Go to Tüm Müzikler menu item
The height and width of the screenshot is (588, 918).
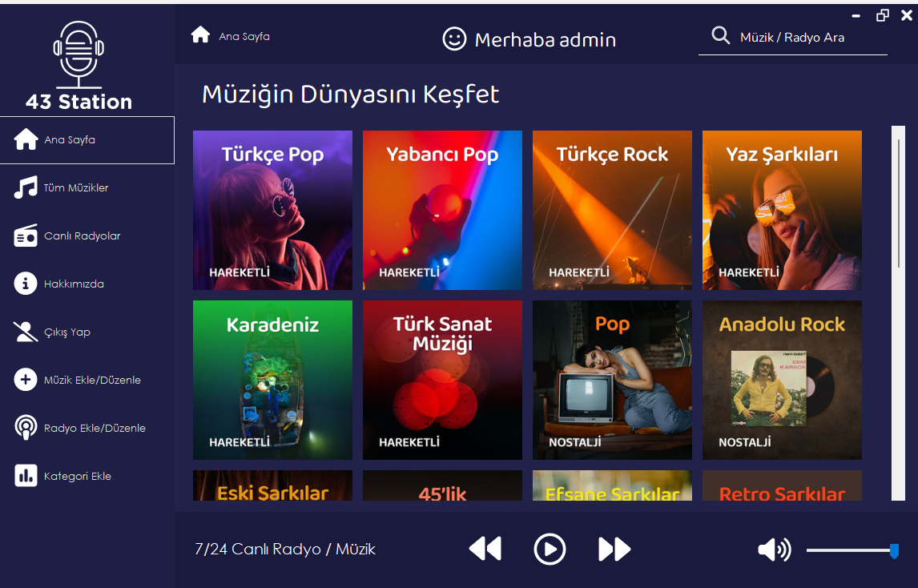point(87,187)
